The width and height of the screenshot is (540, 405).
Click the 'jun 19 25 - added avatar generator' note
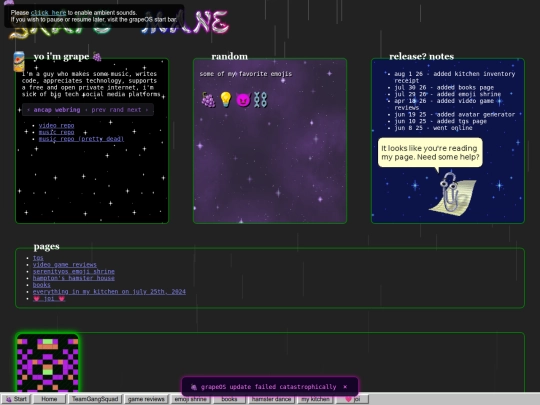pos(455,114)
